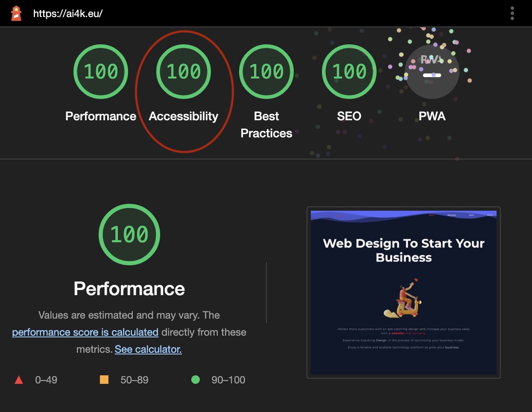Click the red triangle 0–49 legend icon

19,380
